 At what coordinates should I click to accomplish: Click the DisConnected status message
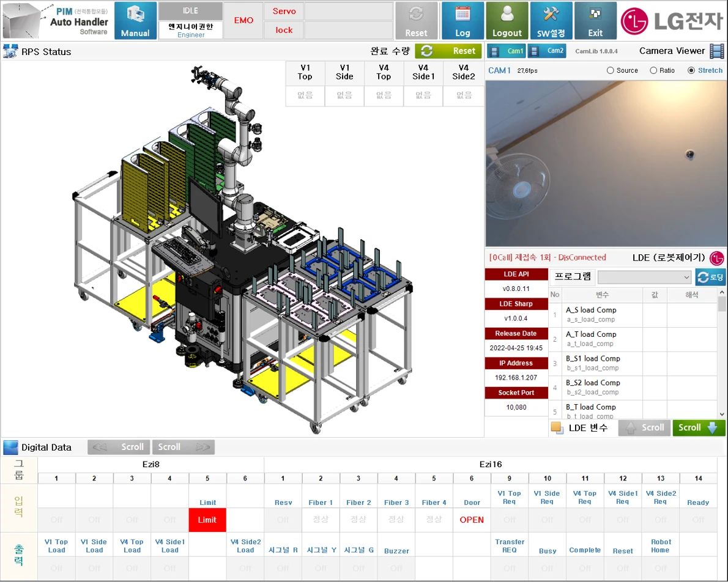point(548,257)
